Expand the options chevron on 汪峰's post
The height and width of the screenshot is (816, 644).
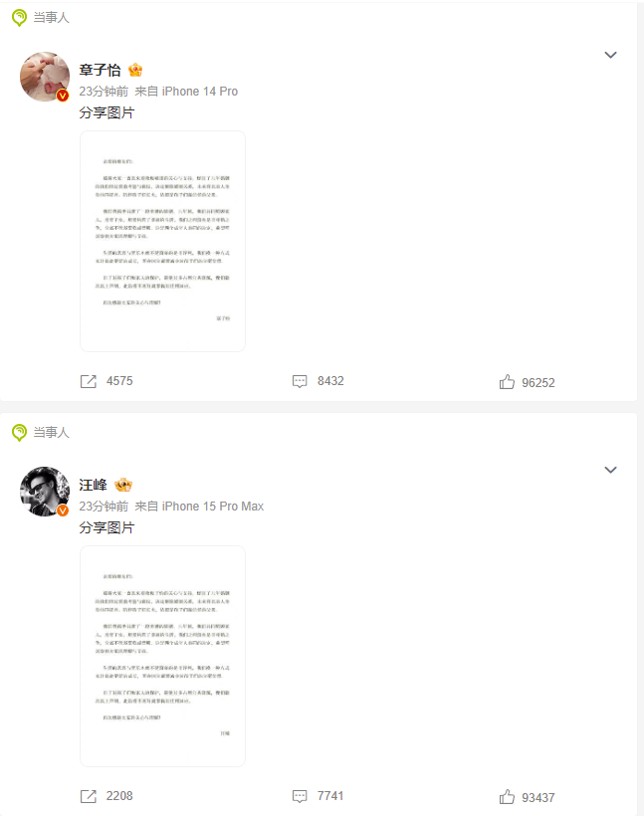pos(610,470)
